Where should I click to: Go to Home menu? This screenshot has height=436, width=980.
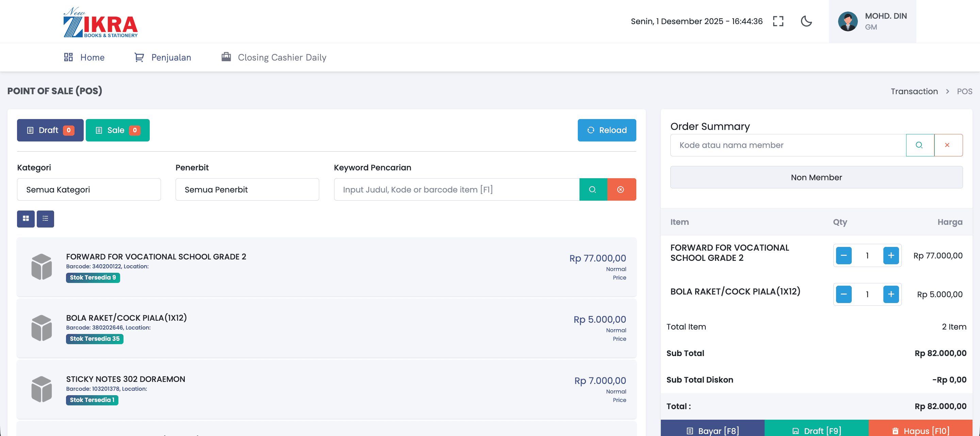pyautogui.click(x=84, y=57)
